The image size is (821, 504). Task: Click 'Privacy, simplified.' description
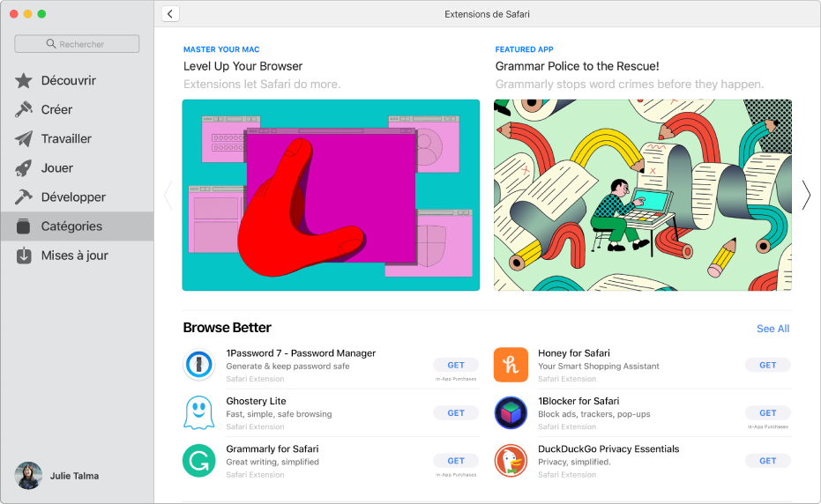point(574,462)
